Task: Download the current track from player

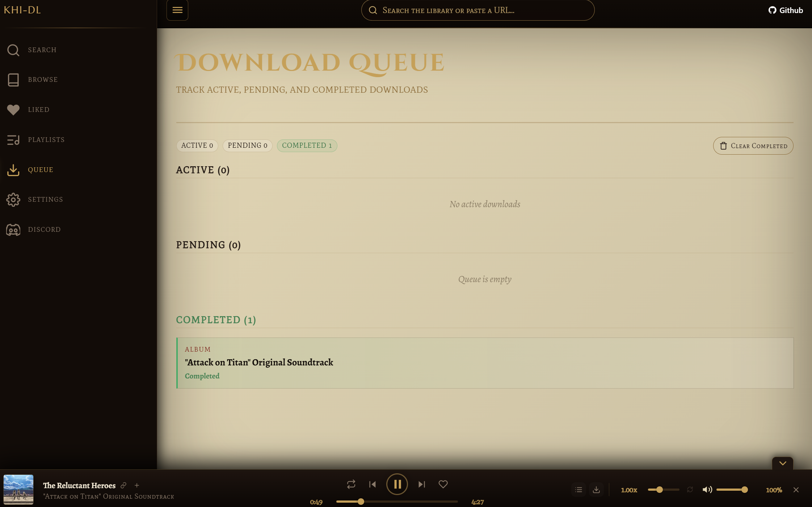Action: (596, 490)
